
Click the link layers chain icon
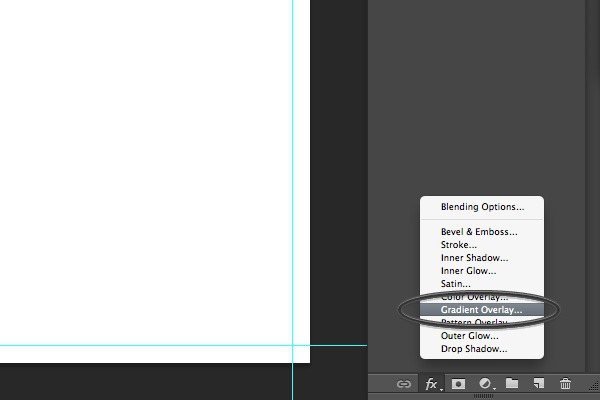point(404,384)
